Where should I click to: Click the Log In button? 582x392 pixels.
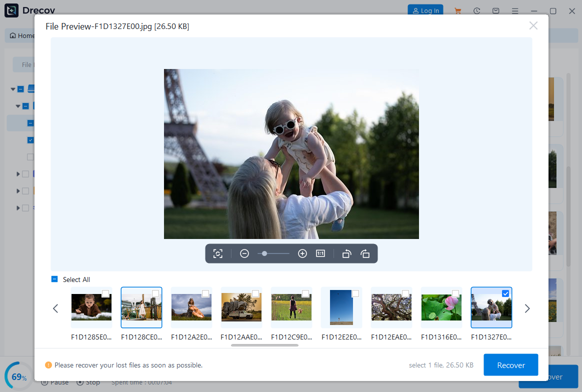(425, 10)
